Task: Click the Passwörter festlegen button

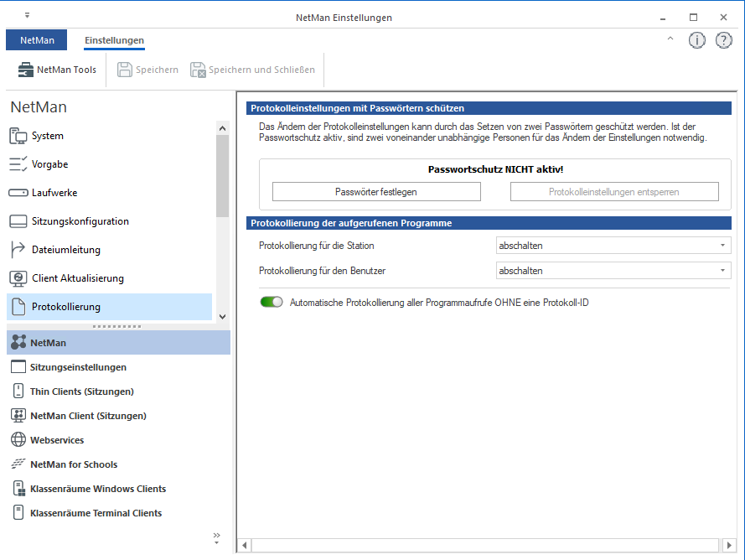Action: (x=376, y=192)
